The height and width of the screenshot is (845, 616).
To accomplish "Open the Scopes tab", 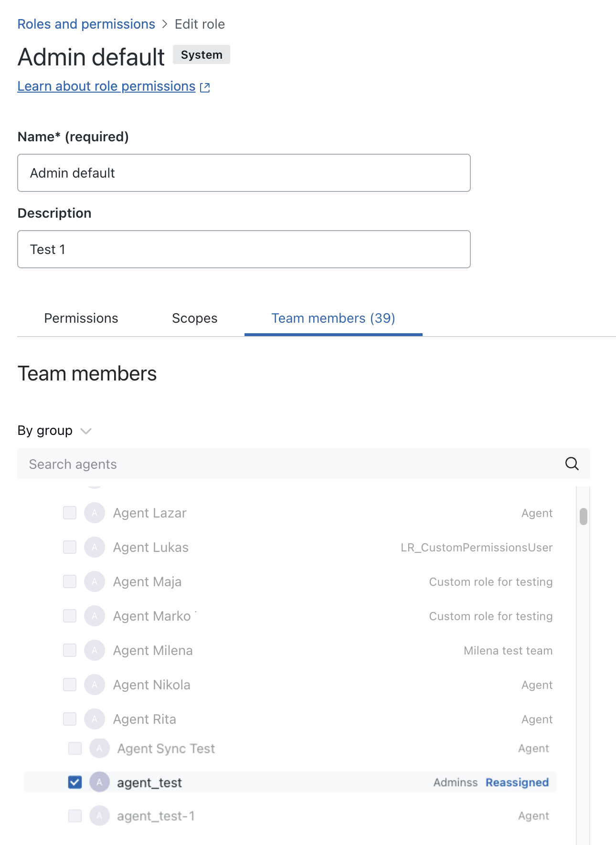I will [x=195, y=318].
